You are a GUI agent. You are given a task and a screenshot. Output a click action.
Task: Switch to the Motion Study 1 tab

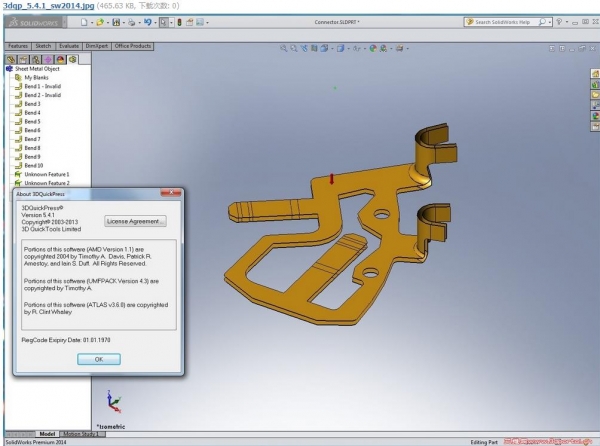click(81, 434)
